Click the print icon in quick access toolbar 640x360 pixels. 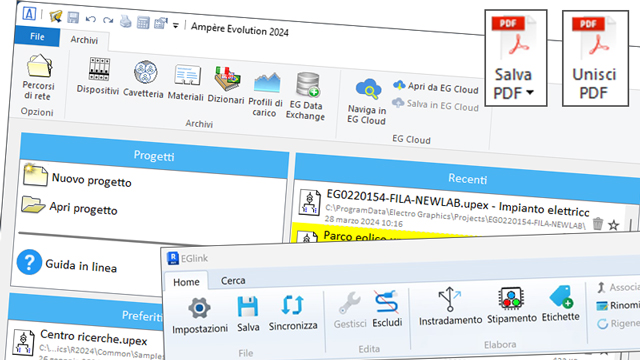pos(125,21)
